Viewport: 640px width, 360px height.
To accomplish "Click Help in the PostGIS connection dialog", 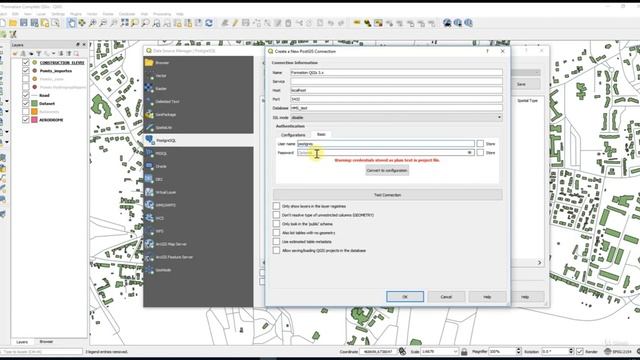I will click(x=487, y=297).
